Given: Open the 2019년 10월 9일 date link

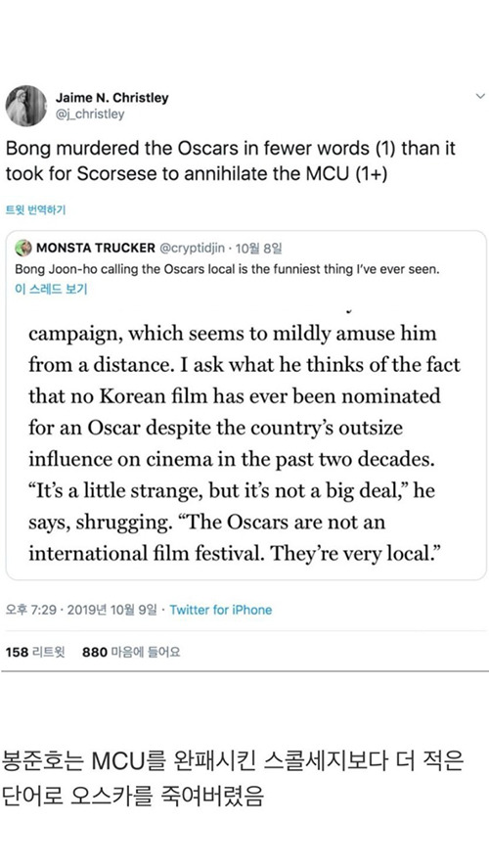Looking at the screenshot, I should coord(112,610).
